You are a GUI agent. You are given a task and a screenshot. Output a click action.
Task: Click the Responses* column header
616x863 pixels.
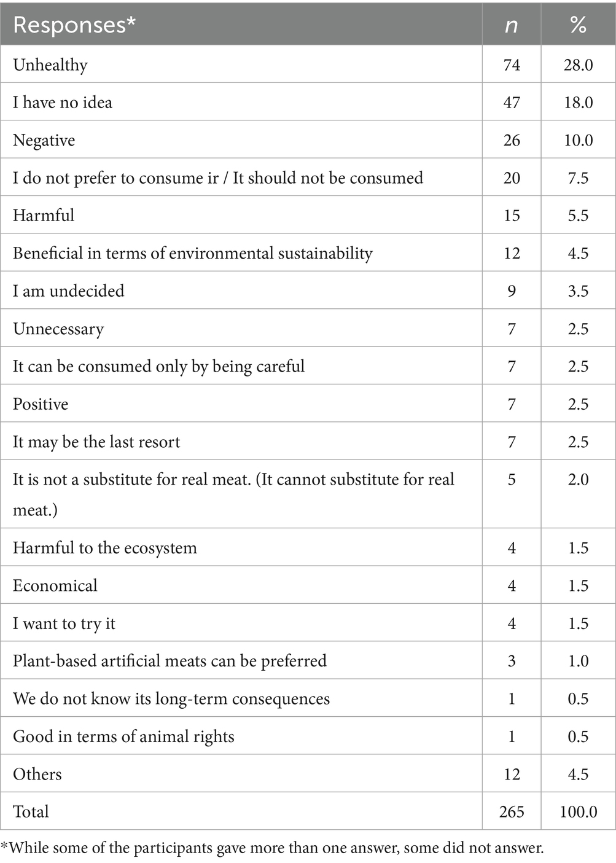[74, 25]
